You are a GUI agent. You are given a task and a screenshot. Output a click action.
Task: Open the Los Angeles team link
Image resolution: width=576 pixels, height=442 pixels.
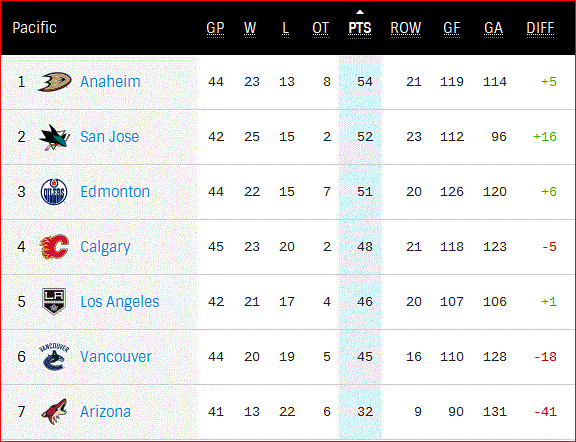click(120, 302)
